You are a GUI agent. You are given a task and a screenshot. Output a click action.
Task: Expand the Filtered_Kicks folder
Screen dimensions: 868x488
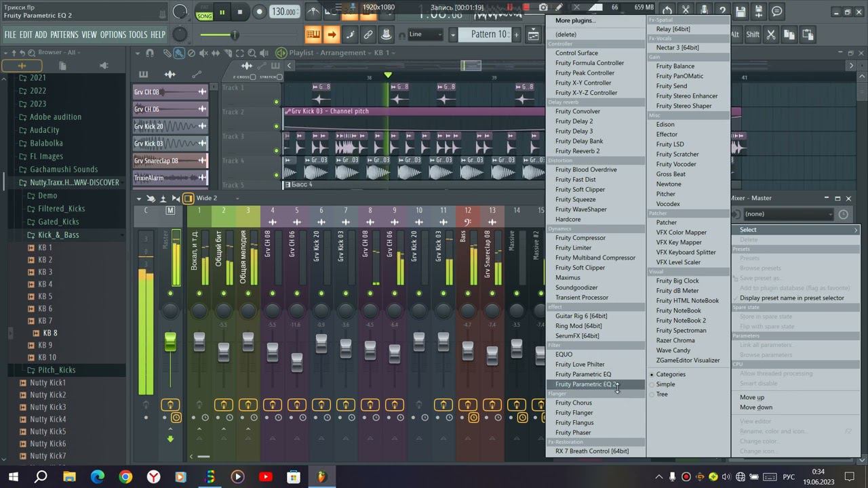point(62,209)
